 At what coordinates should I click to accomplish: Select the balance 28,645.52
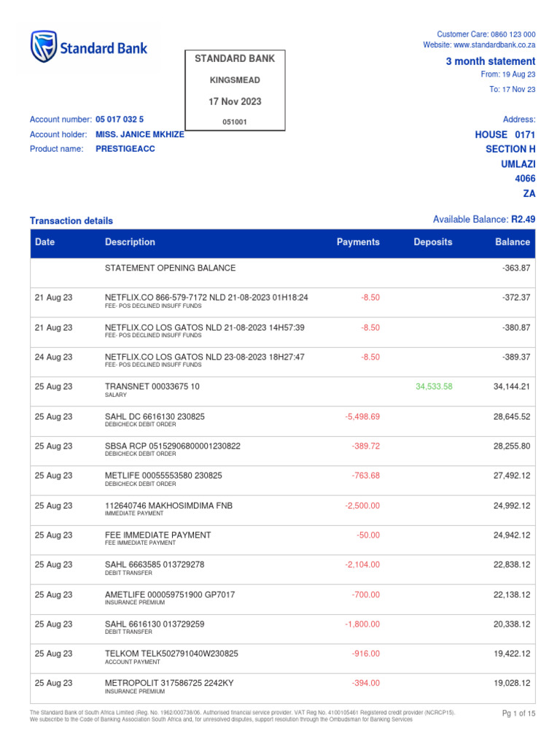(511, 417)
